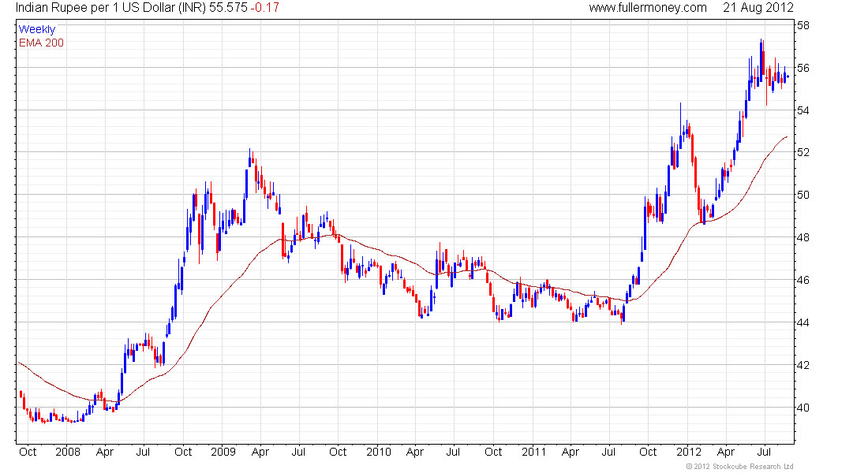Viewport: 868px width, 473px height.
Task: Click the 2010 year marker on time axis
Action: point(379,452)
